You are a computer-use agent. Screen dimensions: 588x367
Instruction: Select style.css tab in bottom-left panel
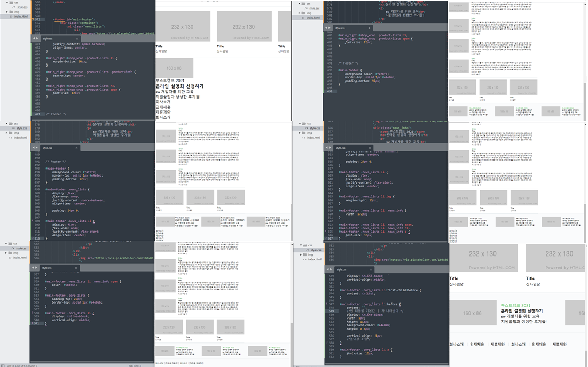pyautogui.click(x=59, y=268)
